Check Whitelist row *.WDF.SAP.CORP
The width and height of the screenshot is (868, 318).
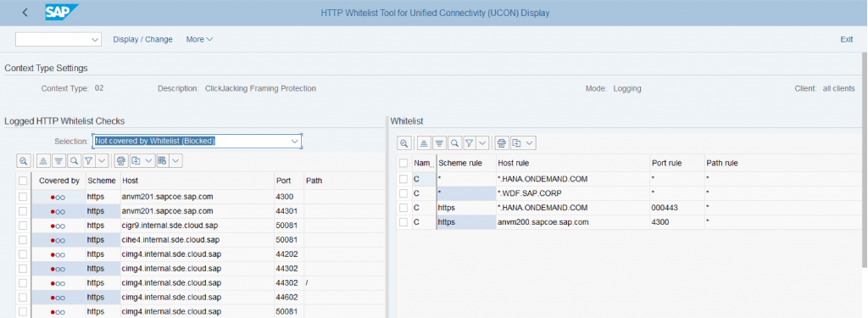pyautogui.click(x=403, y=193)
